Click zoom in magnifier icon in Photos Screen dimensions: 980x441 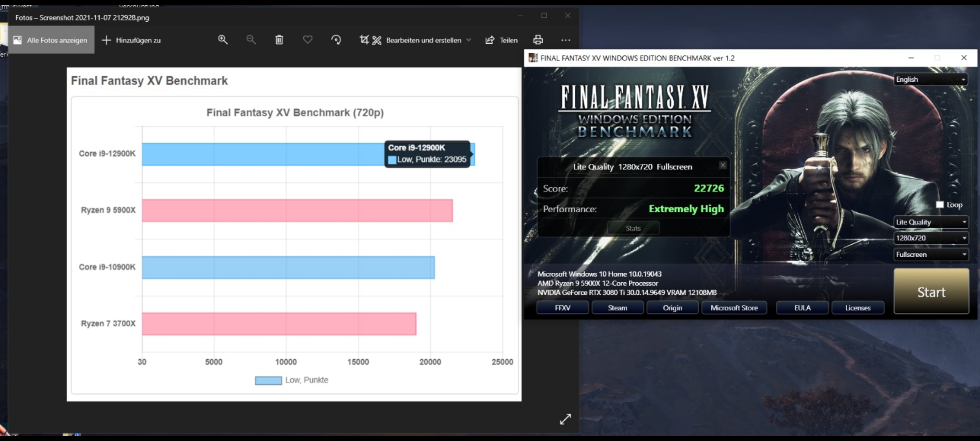[x=223, y=39]
